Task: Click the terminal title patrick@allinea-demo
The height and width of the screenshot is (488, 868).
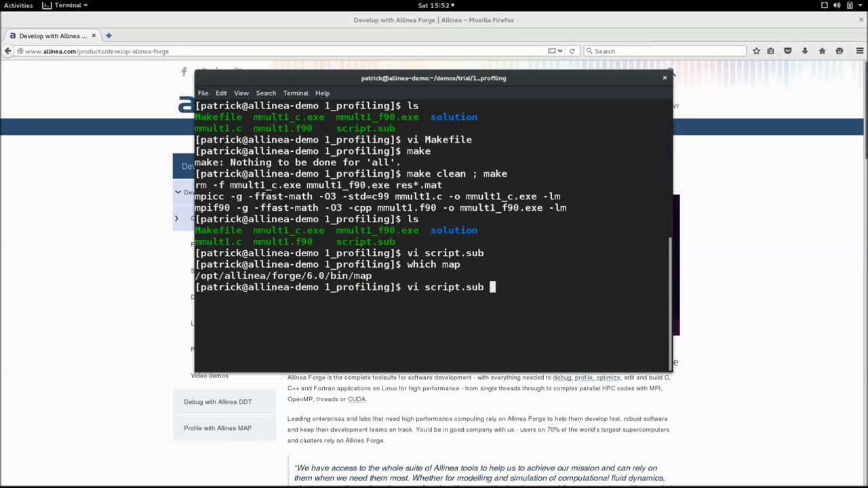Action: 433,78
